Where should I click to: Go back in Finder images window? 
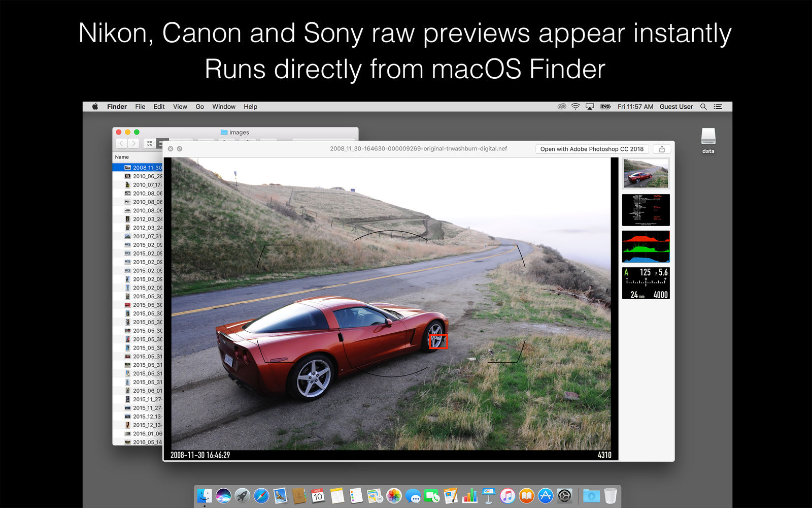pyautogui.click(x=122, y=144)
